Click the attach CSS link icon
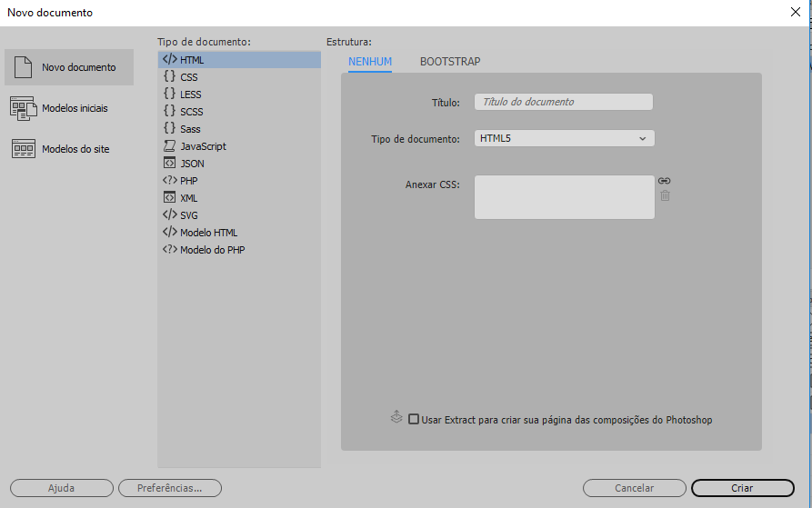812x508 pixels. (x=665, y=181)
